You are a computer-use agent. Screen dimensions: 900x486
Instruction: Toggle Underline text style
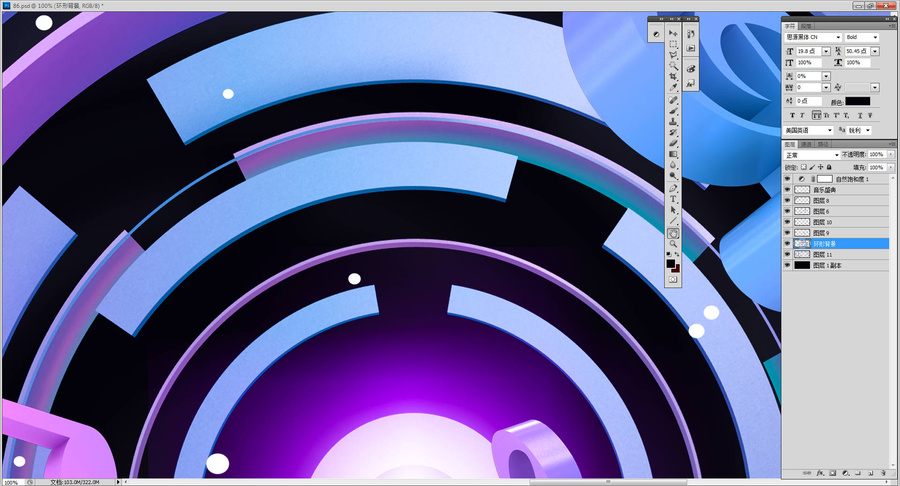tap(860, 115)
